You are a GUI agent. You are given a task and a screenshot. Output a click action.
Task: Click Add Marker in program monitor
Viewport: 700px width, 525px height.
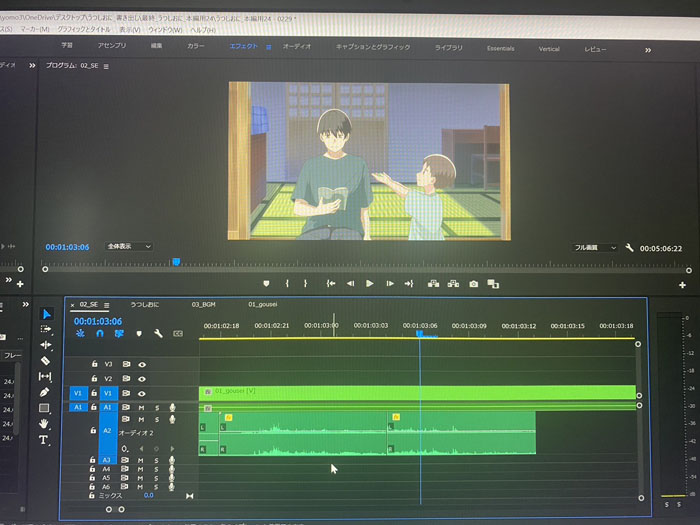267,283
